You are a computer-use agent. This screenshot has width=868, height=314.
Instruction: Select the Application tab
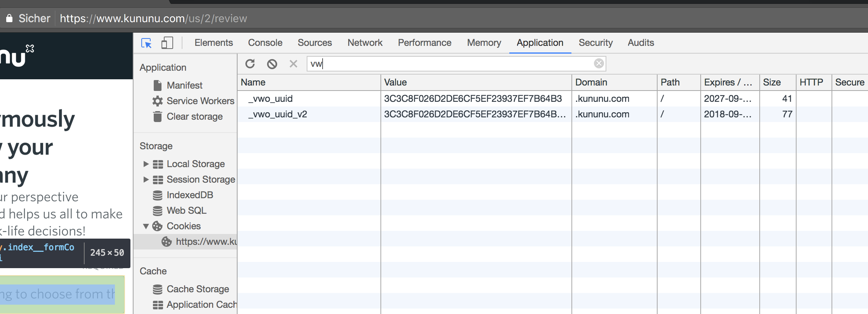[540, 43]
